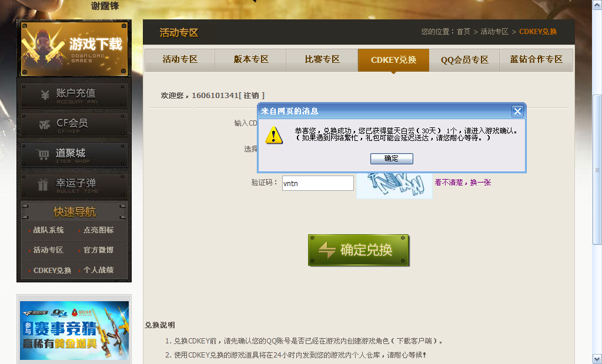Screen dimensions: 602x364
Task: Switch to the 蓝钻合作专区 tab
Action: coord(536,60)
